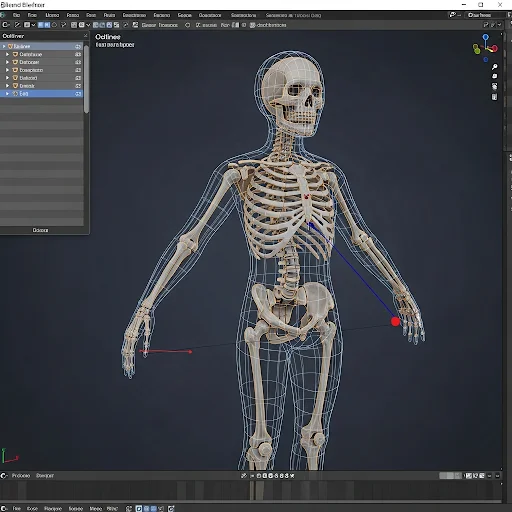This screenshot has height=512, width=512.
Task: Click the bottom viewport navigation grid icon
Action: [495, 97]
